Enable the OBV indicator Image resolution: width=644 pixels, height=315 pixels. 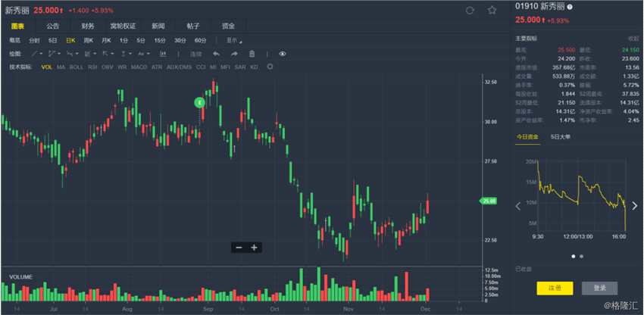pos(108,67)
